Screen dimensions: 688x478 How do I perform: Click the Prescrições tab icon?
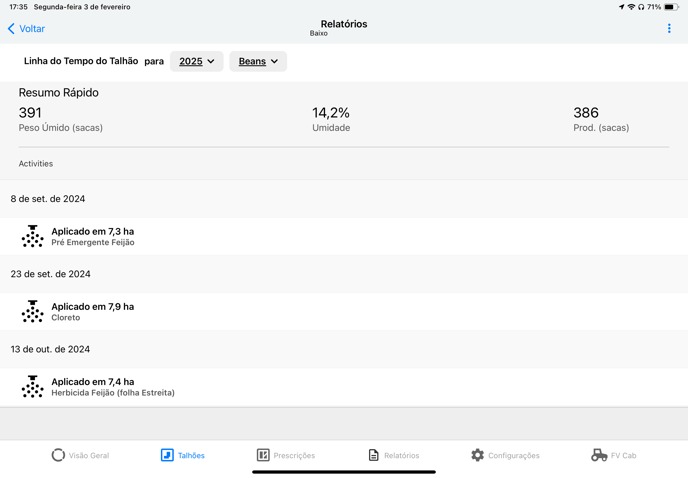263,455
